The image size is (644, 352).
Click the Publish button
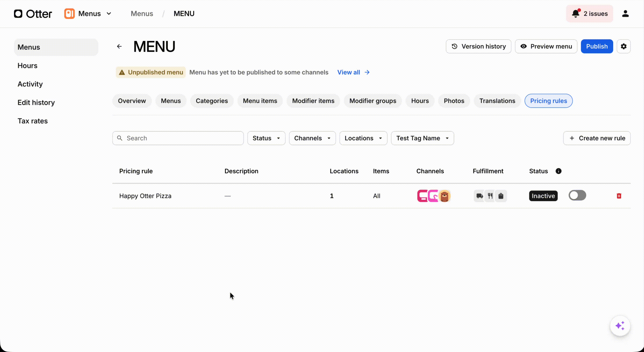tap(597, 46)
